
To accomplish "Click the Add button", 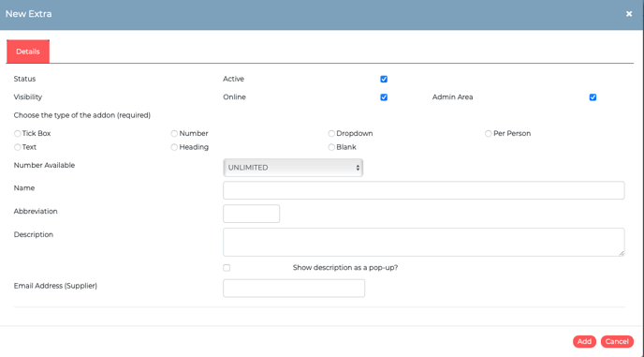I will point(584,341).
